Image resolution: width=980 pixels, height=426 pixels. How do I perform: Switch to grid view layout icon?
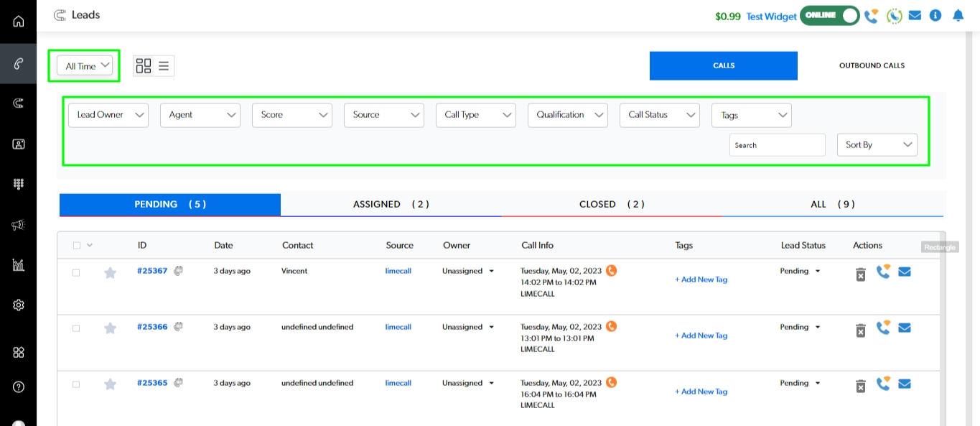pyautogui.click(x=144, y=66)
